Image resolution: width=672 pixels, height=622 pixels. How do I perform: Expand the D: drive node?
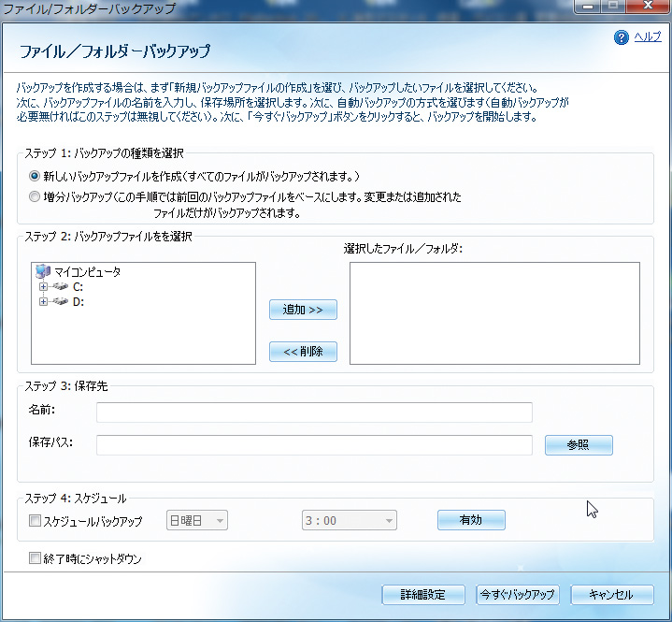43,302
